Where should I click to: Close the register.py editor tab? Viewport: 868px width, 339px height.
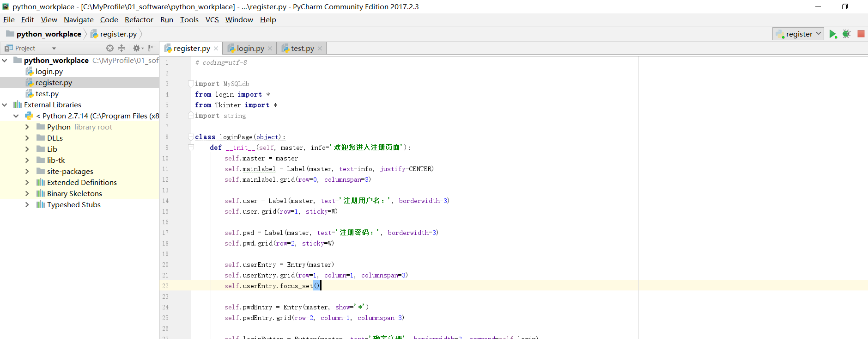click(x=216, y=49)
